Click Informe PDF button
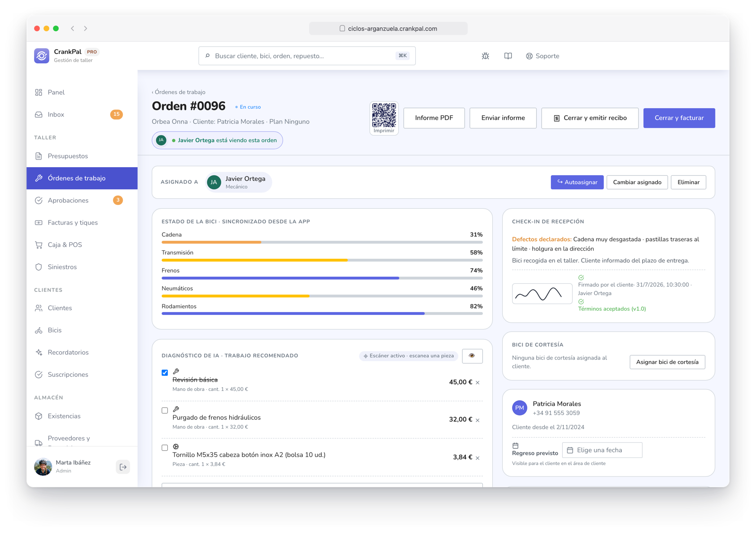756x534 pixels. tap(434, 118)
